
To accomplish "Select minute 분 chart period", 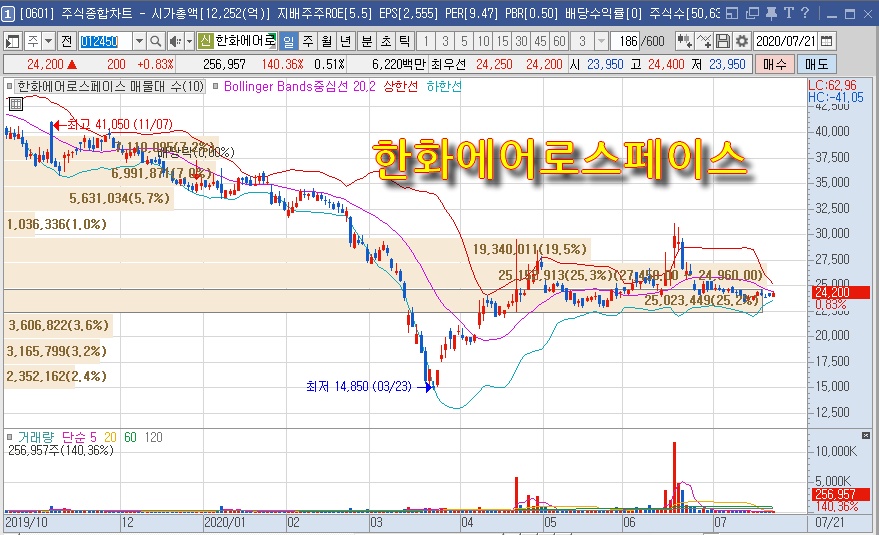I will tap(367, 41).
